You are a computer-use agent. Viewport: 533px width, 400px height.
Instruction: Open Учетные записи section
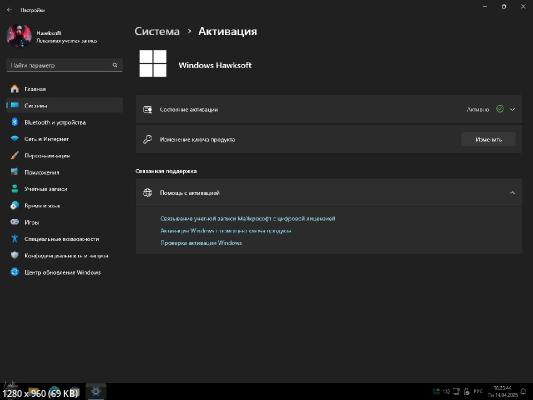pos(65,189)
